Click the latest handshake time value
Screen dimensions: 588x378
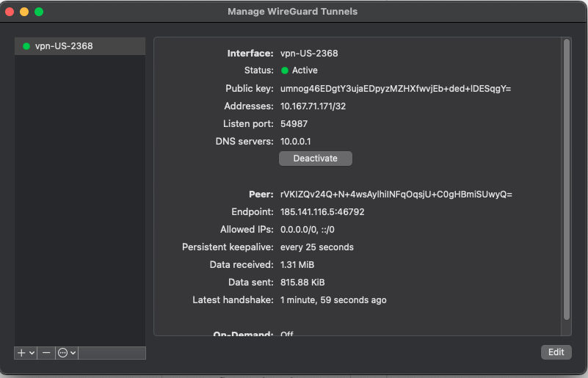pos(333,300)
